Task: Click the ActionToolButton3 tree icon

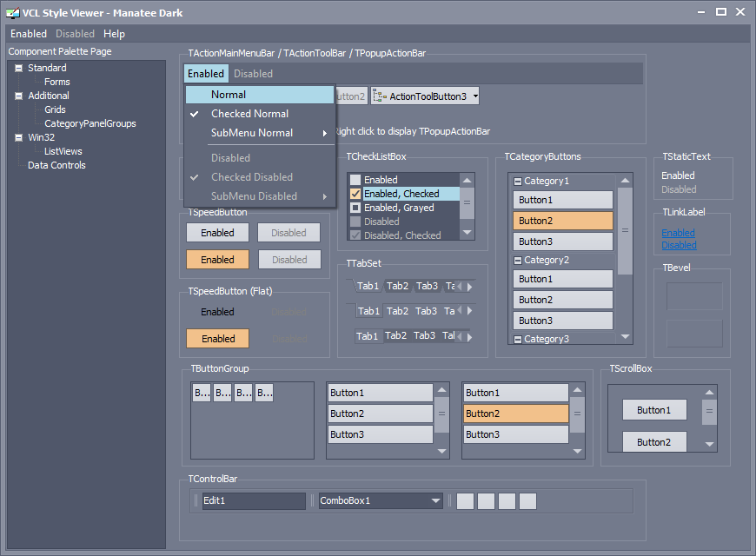Action: point(380,96)
